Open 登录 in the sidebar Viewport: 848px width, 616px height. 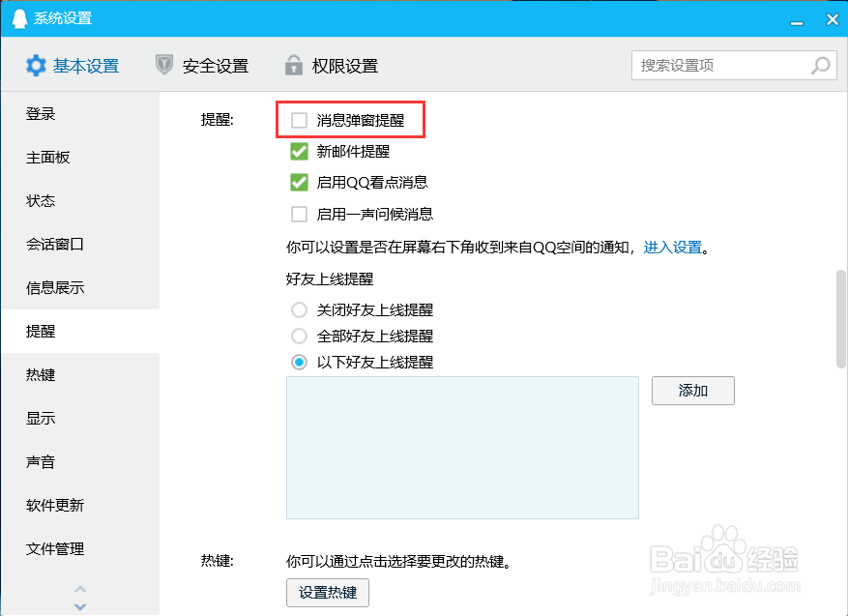[80, 114]
